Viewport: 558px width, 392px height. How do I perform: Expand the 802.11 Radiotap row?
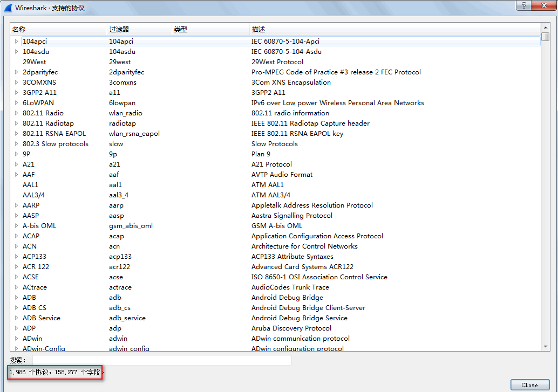(x=16, y=123)
